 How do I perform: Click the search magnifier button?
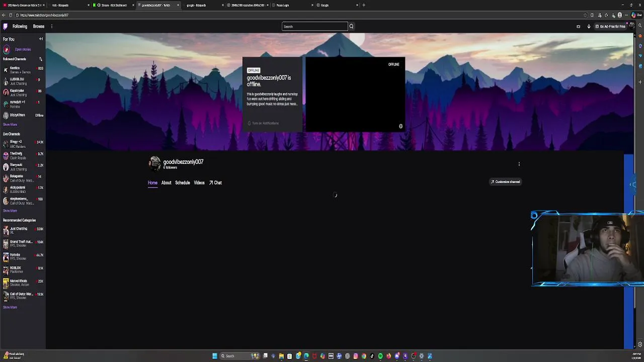(351, 27)
